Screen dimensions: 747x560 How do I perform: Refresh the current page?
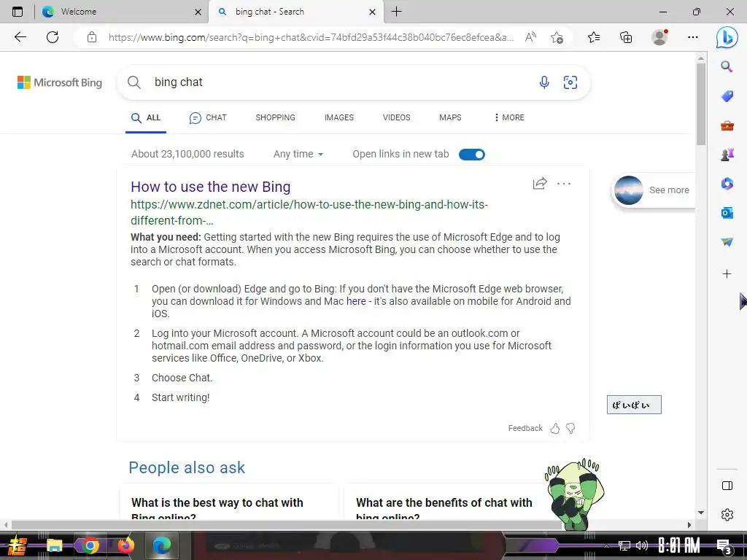pyautogui.click(x=53, y=37)
